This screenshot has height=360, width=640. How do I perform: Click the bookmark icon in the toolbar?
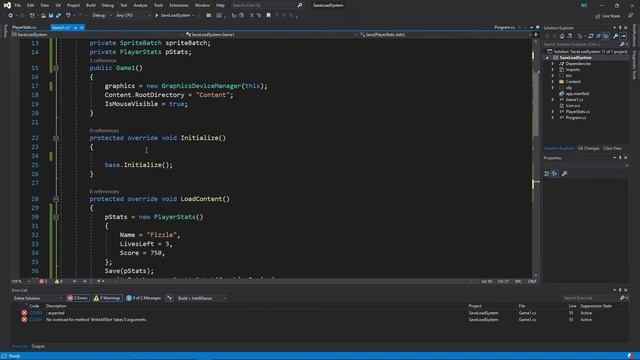268,16
